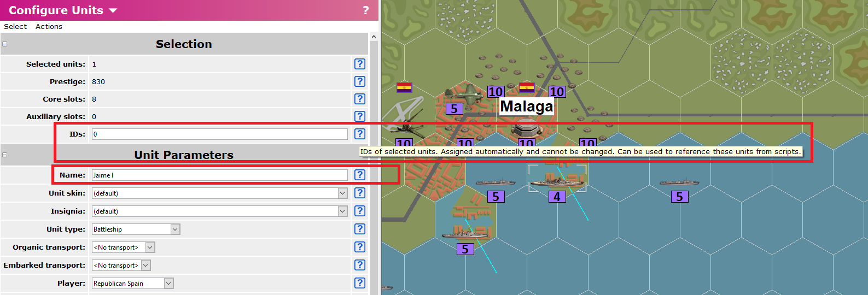Image resolution: width=868 pixels, height=295 pixels.
Task: Click the panel header question mark
Action: click(x=366, y=10)
